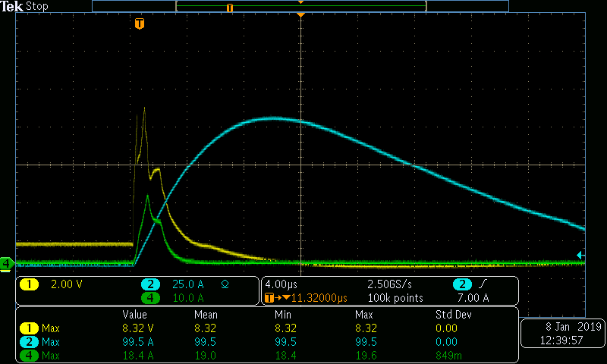Click the orange trigger position marker T
Image resolution: width=607 pixels, height=364 pixels.
pos(140,24)
